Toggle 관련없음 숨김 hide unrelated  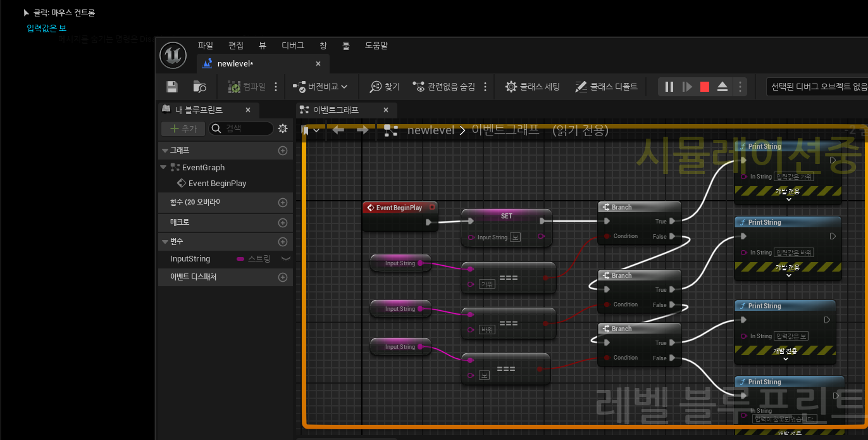[x=443, y=87]
